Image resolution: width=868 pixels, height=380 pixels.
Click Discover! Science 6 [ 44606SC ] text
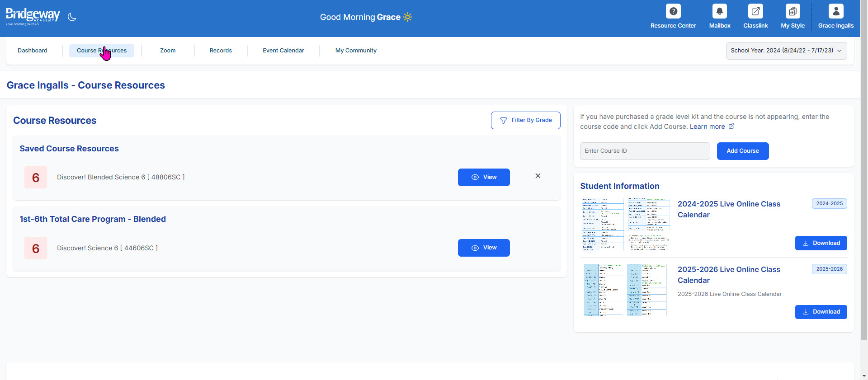pyautogui.click(x=107, y=248)
